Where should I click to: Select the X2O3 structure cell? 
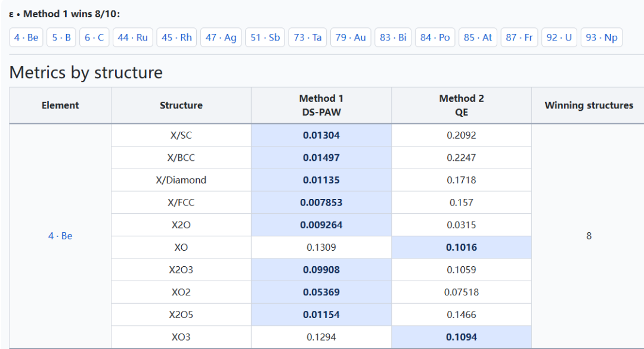click(x=181, y=270)
